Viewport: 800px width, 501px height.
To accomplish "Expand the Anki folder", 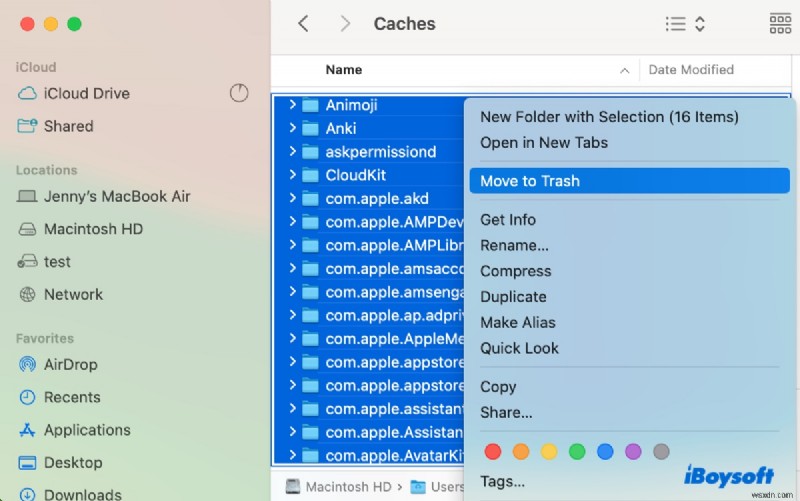I will (x=292, y=128).
